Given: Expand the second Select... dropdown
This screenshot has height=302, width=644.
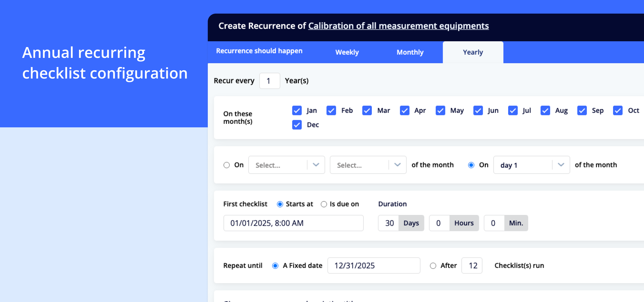Looking at the screenshot, I should [x=368, y=165].
